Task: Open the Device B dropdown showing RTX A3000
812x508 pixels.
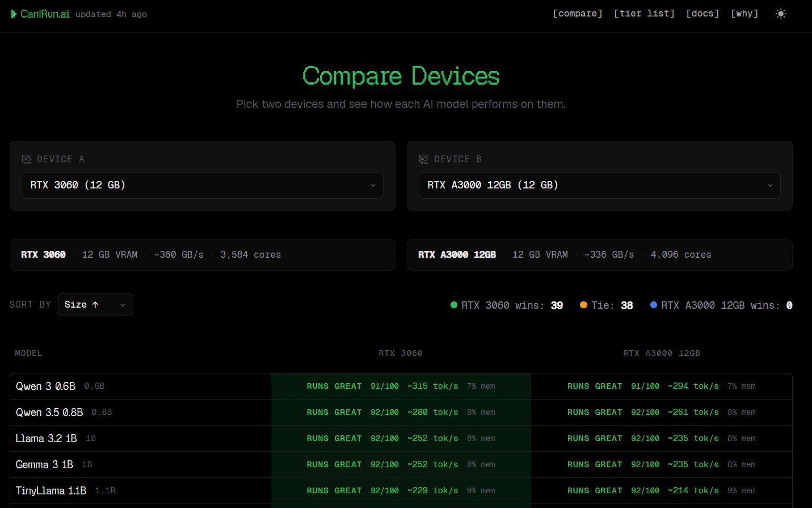Action: coord(599,185)
